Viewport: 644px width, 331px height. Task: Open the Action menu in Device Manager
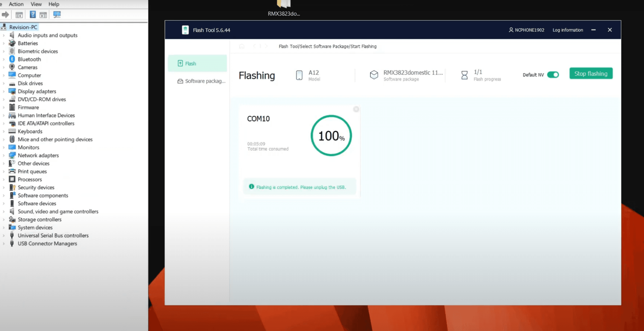(x=16, y=4)
